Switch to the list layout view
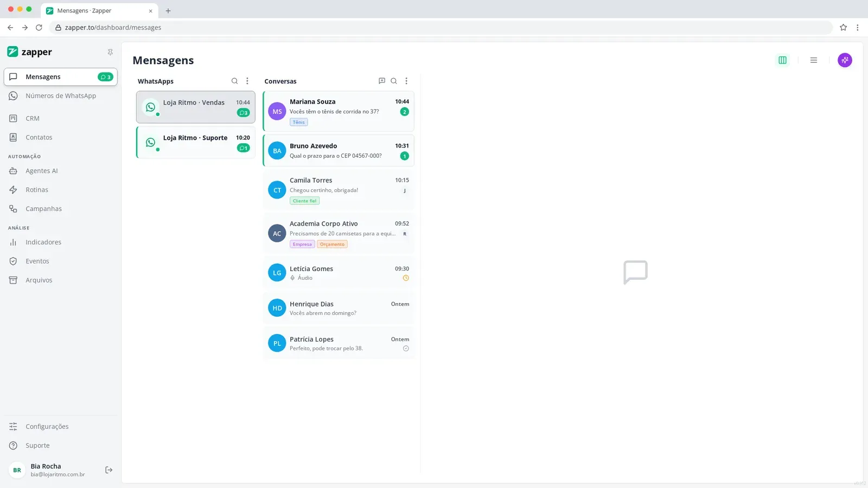Viewport: 868px width, 488px height. [x=814, y=60]
